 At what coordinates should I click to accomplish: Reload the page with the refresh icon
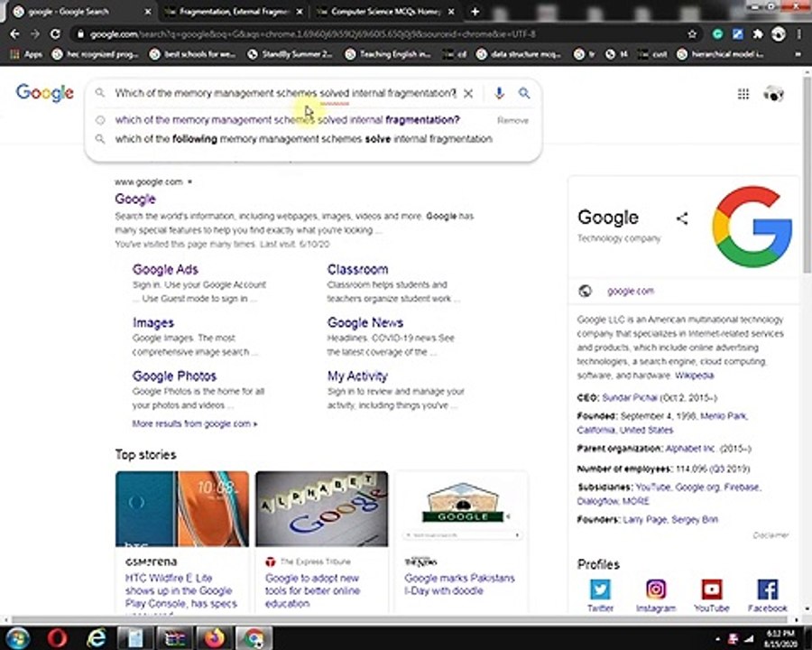click(x=55, y=34)
